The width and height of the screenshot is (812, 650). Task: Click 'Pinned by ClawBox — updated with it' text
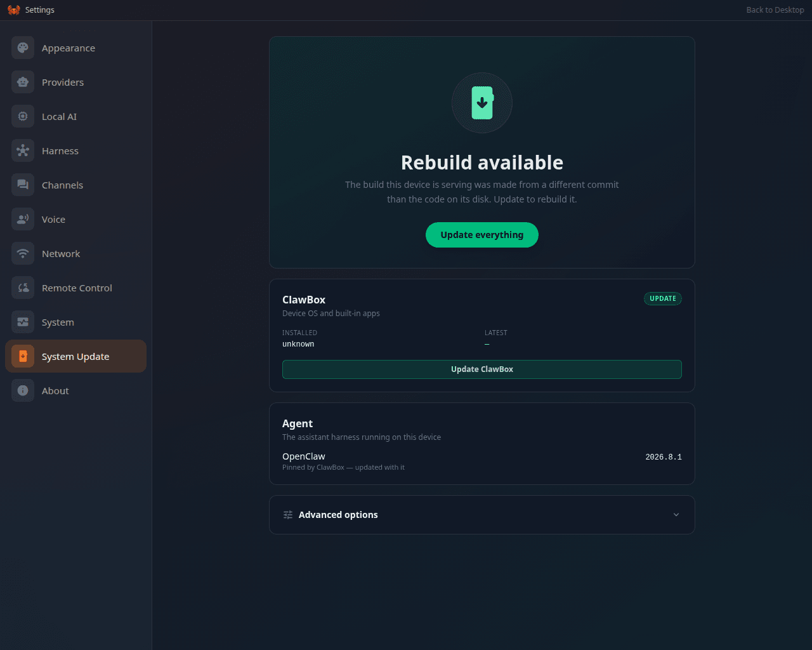[x=343, y=467]
